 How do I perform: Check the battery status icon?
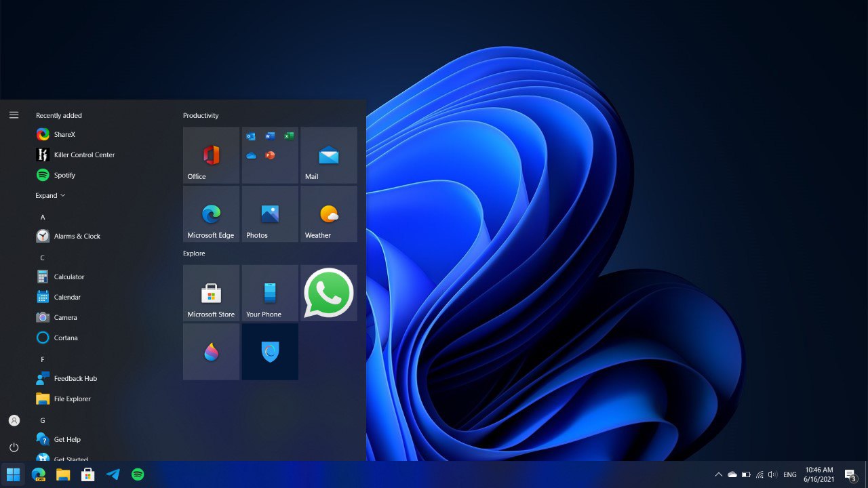click(746, 474)
